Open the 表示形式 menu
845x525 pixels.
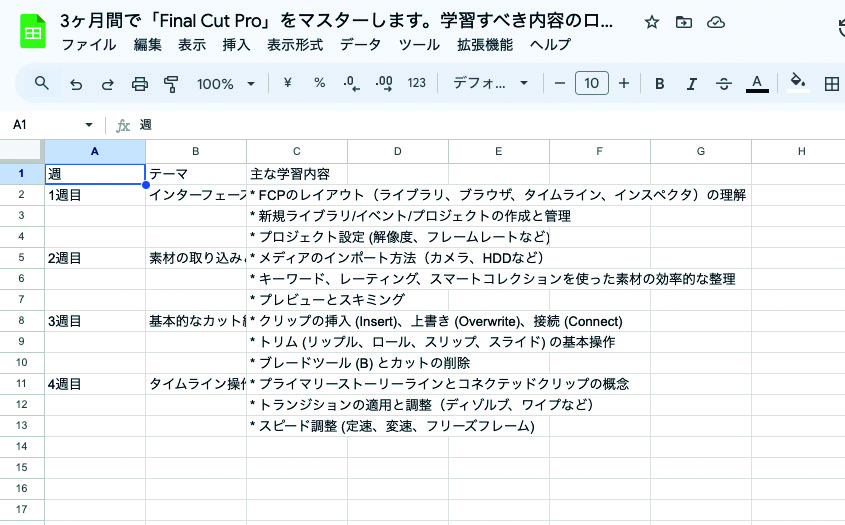pyautogui.click(x=295, y=45)
